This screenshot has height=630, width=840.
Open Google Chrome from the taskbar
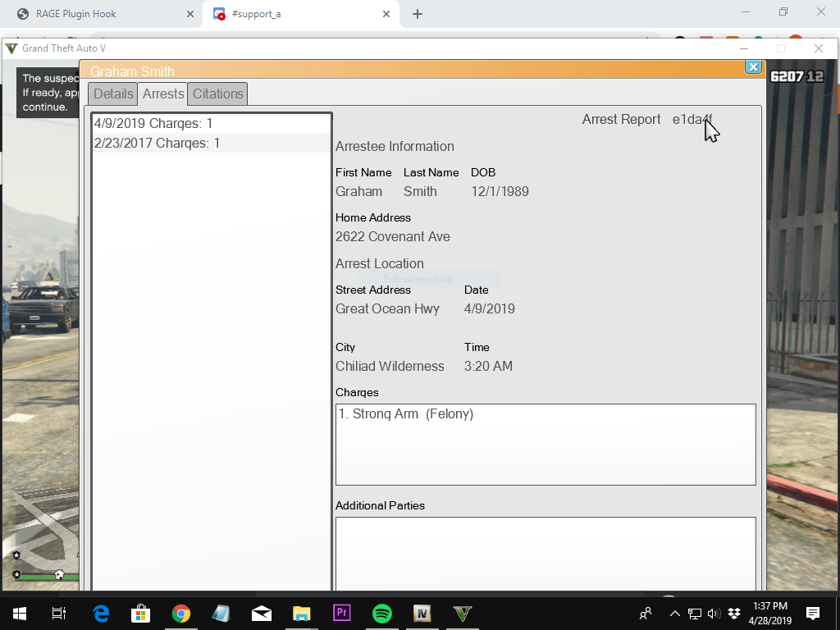tap(181, 614)
